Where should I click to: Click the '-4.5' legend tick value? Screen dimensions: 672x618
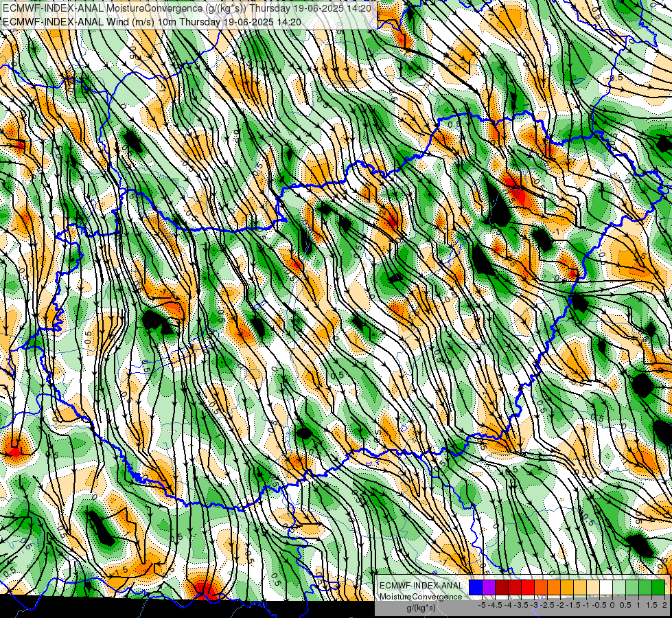(x=495, y=605)
